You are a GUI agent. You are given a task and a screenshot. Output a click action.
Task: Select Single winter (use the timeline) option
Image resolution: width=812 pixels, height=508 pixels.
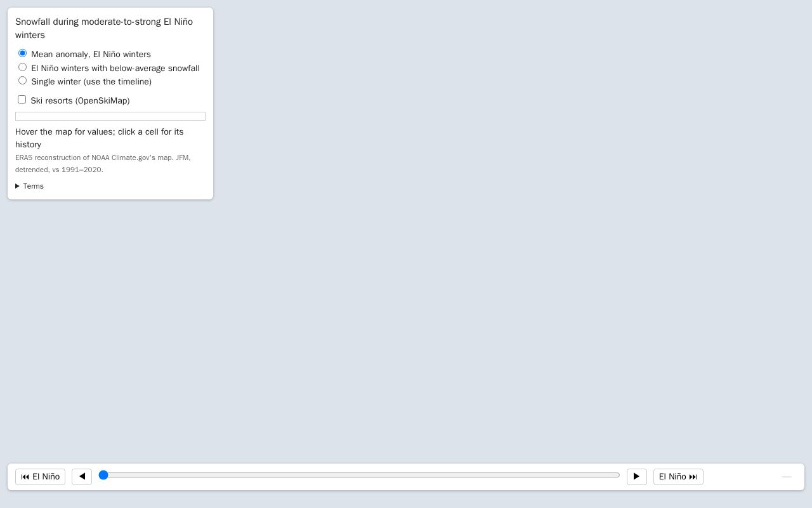tap(22, 81)
